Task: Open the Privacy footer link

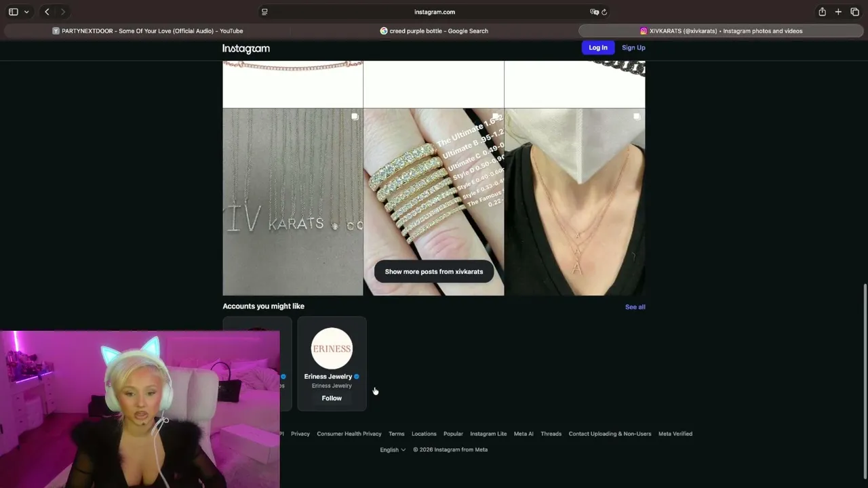Action: coord(300,434)
